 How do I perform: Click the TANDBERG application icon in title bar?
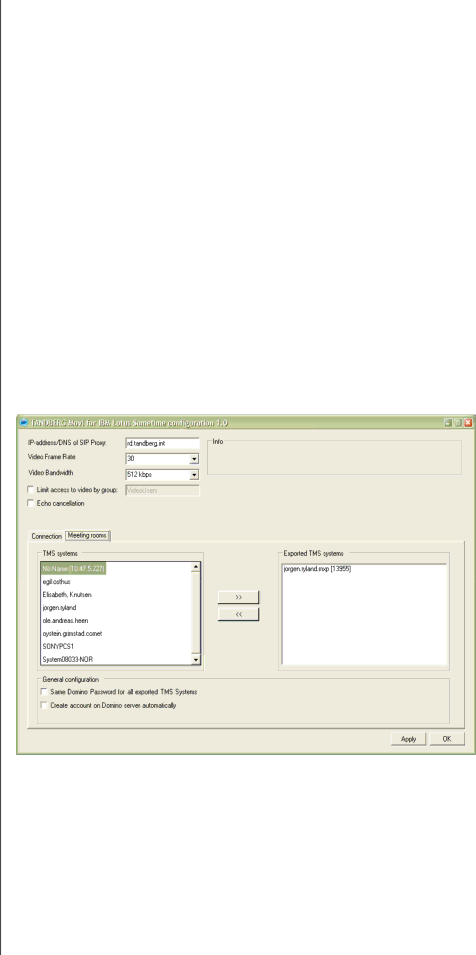pyautogui.click(x=23, y=422)
